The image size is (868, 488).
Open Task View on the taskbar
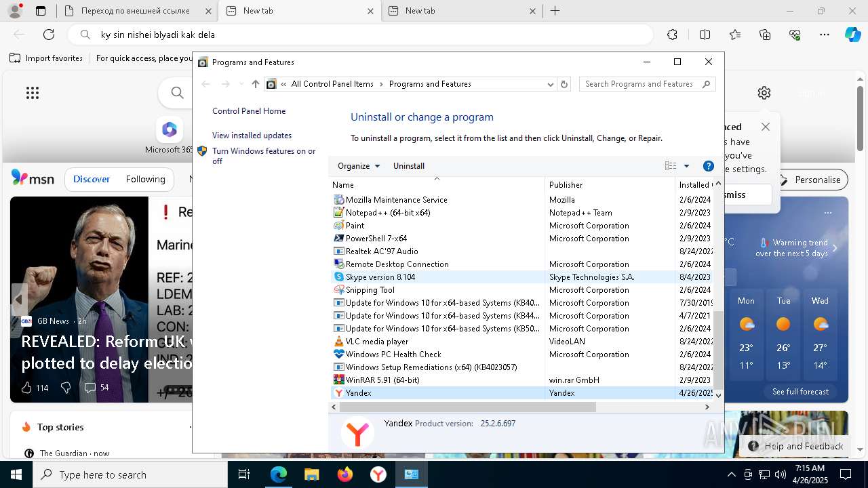coord(244,474)
